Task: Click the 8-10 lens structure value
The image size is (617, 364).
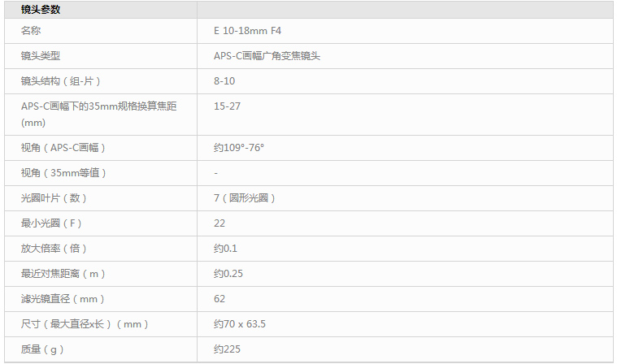Action: click(224, 81)
